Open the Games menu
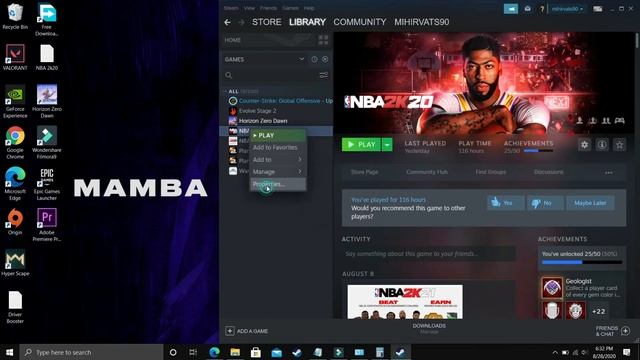This screenshot has width=640, height=360. coord(290,8)
